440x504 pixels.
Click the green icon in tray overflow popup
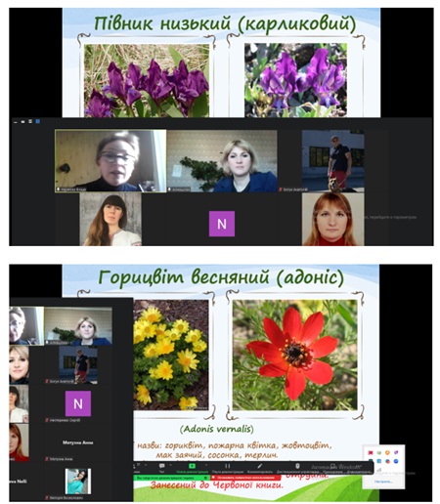coord(379,452)
